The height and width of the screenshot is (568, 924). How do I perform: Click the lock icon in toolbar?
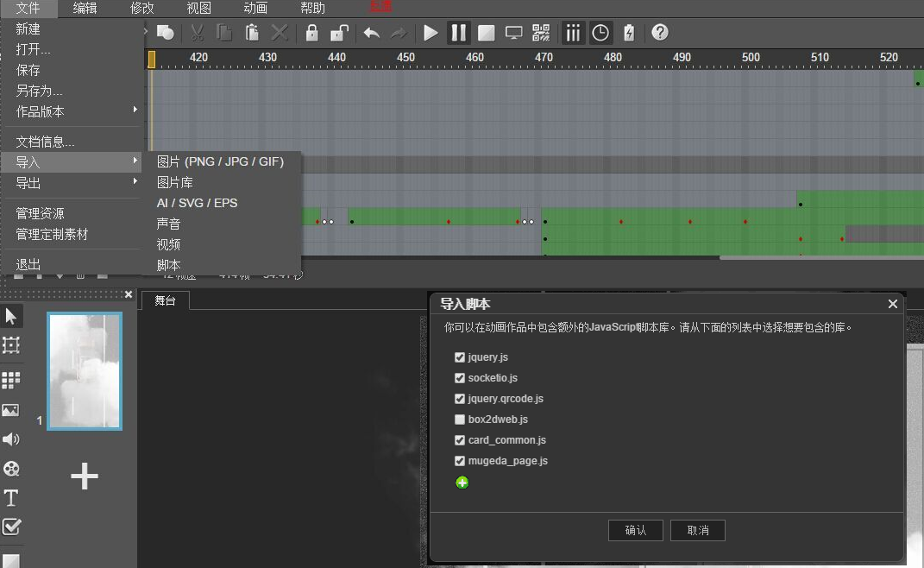pyautogui.click(x=312, y=33)
